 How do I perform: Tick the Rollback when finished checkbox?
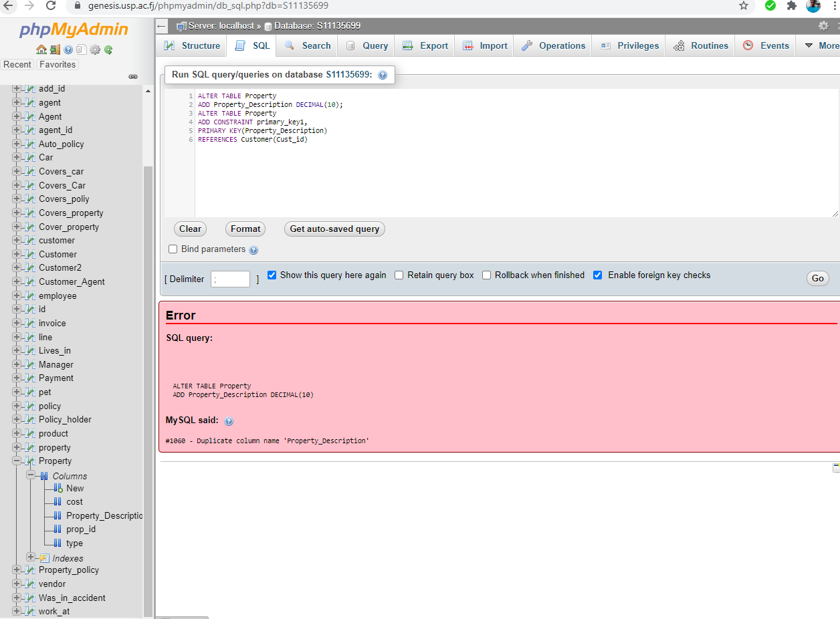(x=487, y=275)
